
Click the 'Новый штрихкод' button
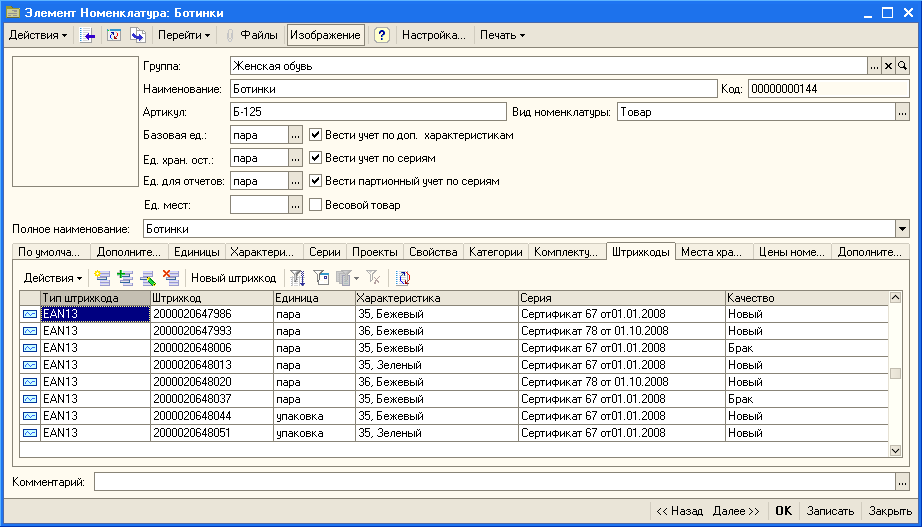(x=233, y=278)
